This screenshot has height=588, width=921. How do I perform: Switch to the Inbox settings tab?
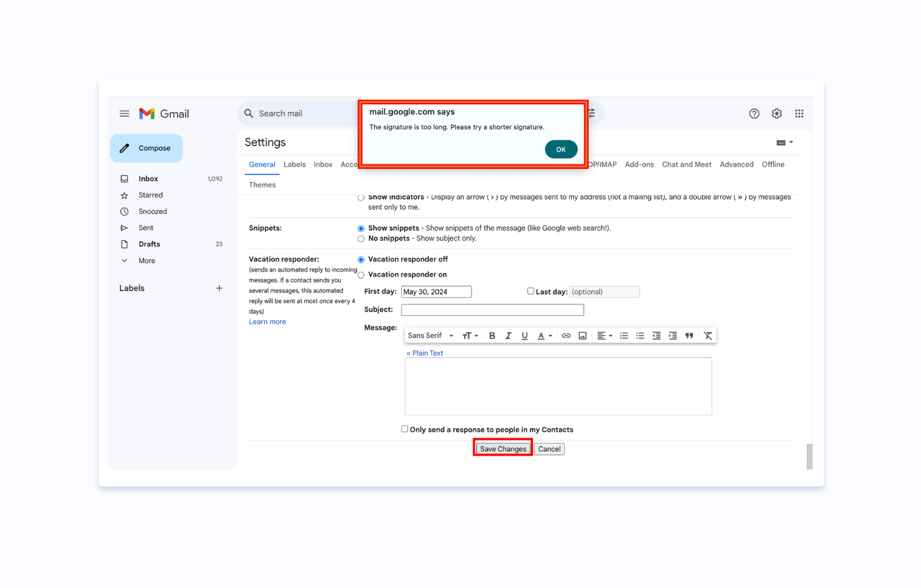(323, 165)
